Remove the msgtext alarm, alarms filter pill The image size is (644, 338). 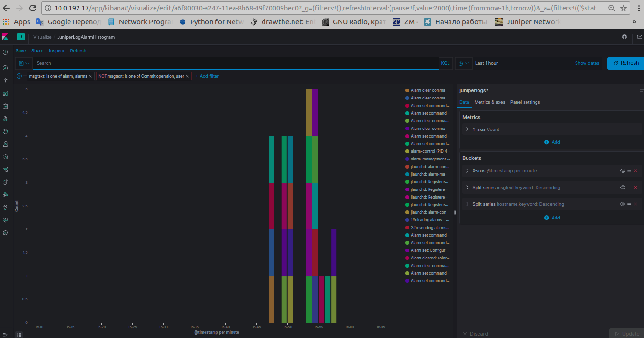(90, 76)
